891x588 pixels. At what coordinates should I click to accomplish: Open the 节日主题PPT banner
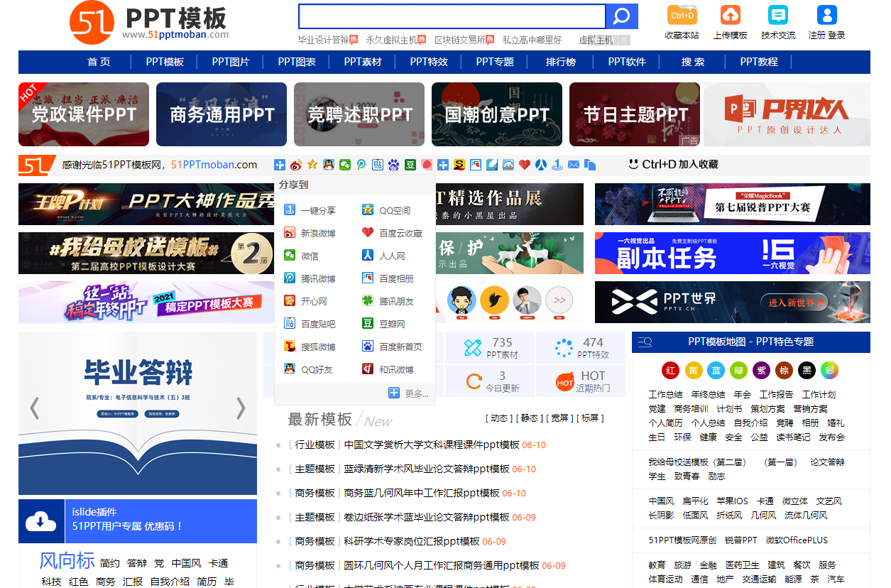coord(635,114)
